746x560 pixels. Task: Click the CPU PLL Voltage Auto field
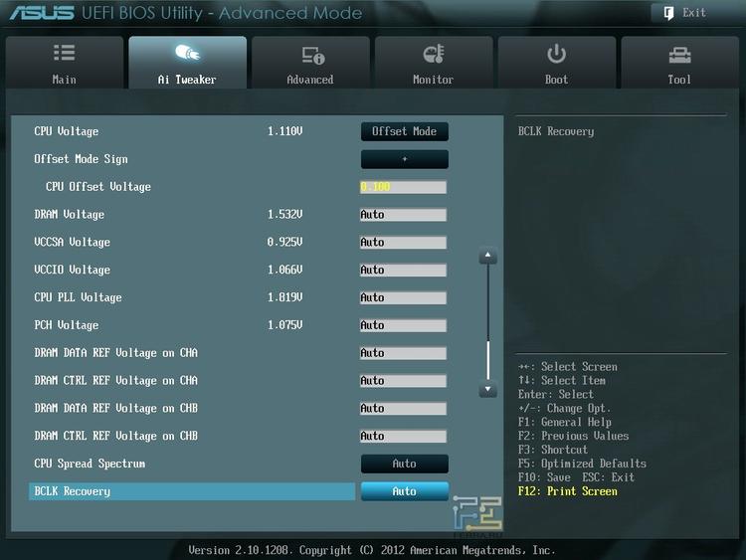403,297
